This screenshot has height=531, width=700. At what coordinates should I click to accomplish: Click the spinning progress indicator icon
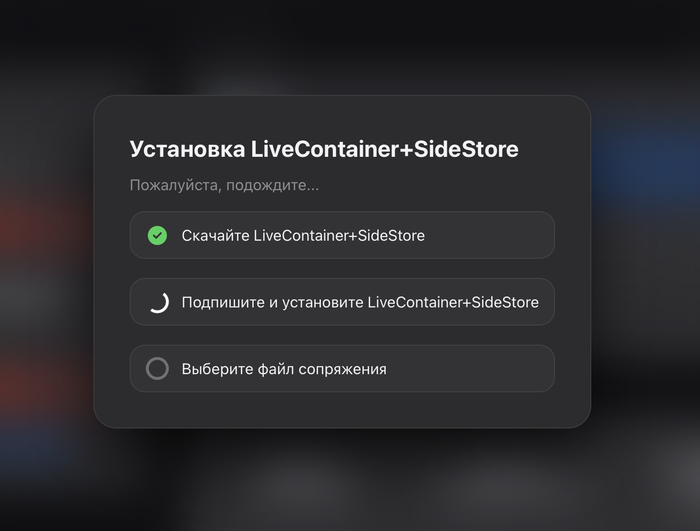click(x=157, y=302)
